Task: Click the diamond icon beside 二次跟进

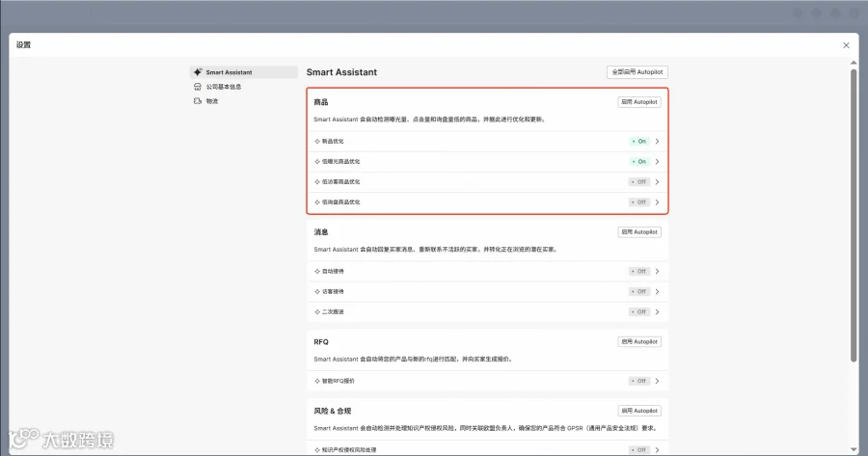Action: point(317,311)
